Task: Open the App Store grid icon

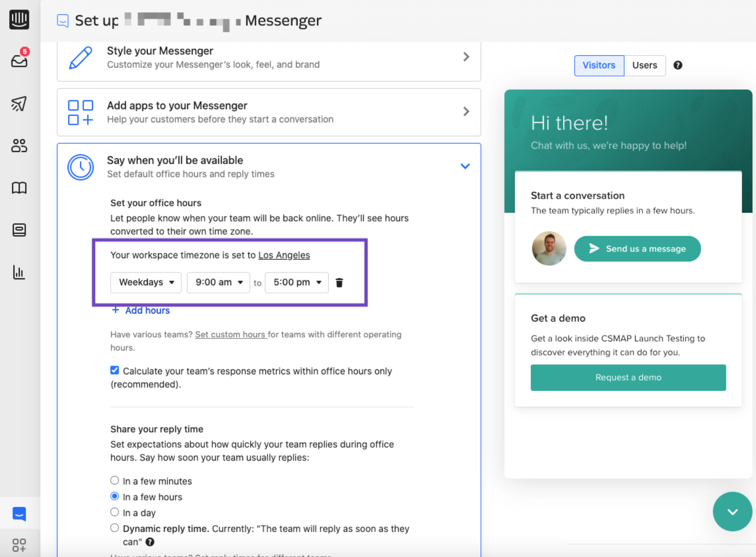Action: 19,545
